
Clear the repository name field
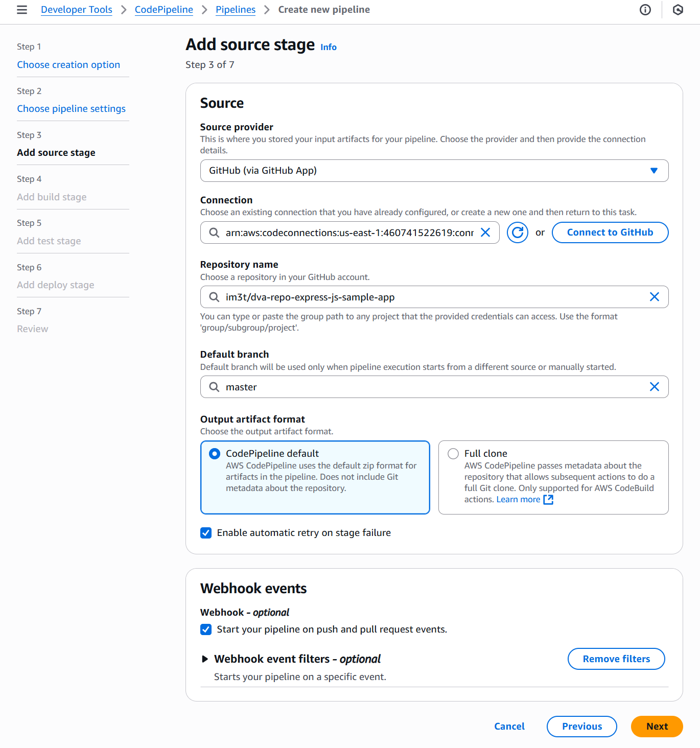654,297
